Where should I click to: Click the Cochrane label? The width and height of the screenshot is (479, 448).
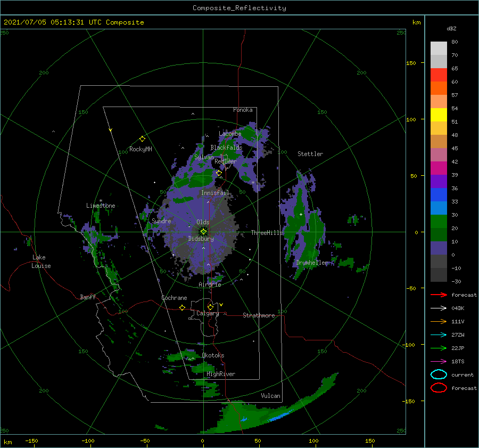(x=174, y=298)
